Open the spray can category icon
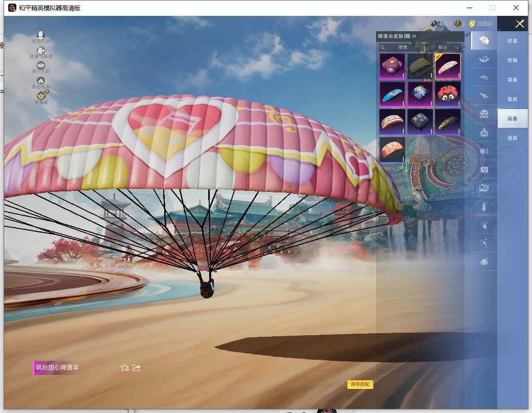This screenshot has width=532, height=413. click(x=484, y=206)
